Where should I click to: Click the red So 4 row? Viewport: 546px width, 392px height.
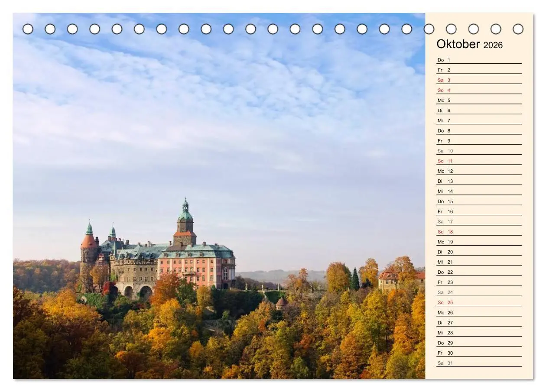click(x=479, y=90)
